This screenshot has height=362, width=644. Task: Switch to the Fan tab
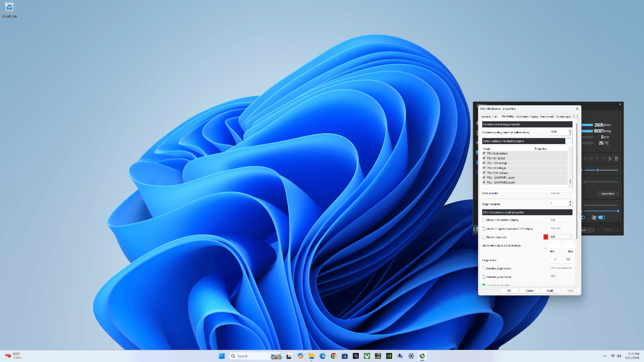pos(495,117)
